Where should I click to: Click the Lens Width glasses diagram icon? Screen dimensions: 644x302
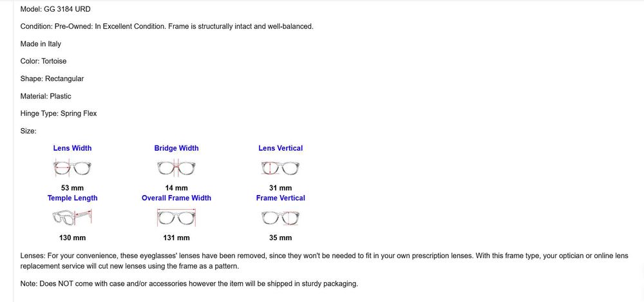tap(72, 168)
